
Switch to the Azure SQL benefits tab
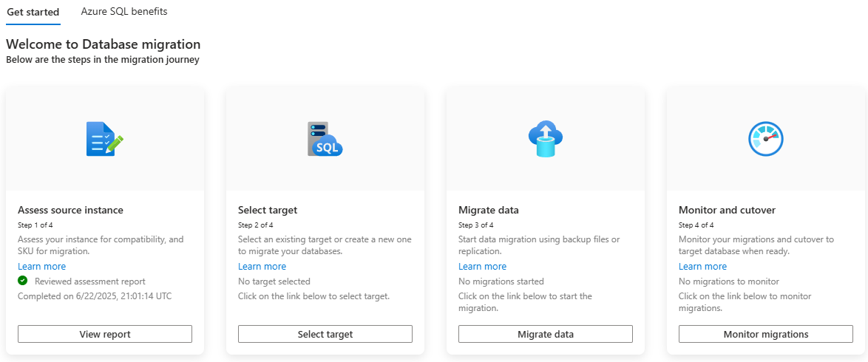tap(124, 12)
